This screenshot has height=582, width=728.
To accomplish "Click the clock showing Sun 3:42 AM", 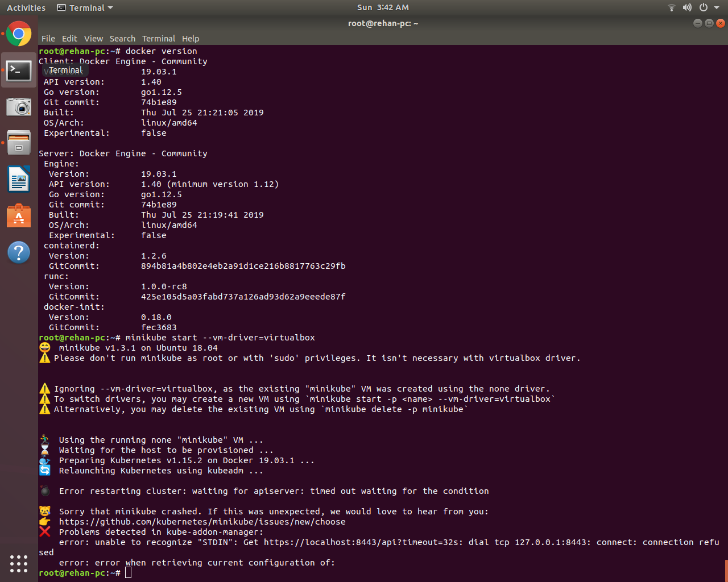I will pos(383,7).
